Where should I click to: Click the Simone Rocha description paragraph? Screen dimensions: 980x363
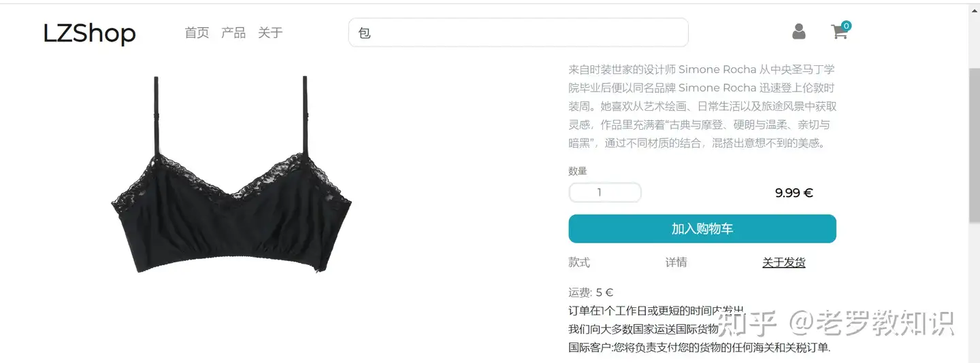(x=702, y=106)
